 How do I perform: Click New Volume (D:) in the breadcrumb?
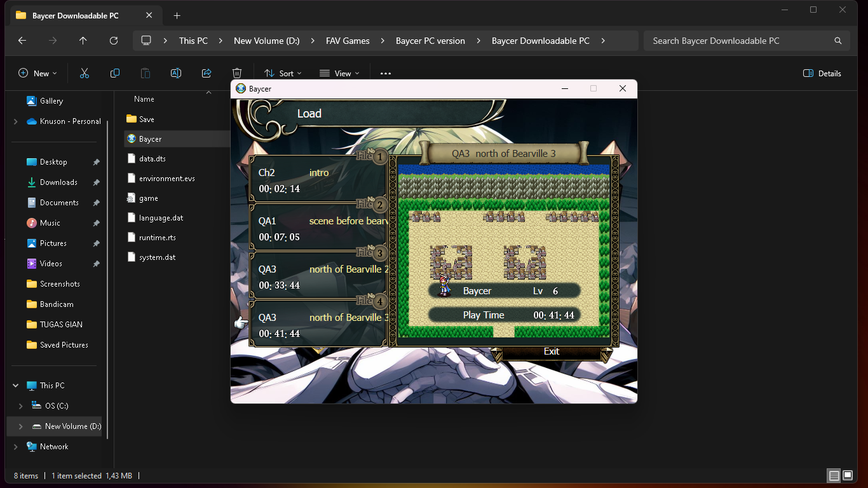click(267, 41)
